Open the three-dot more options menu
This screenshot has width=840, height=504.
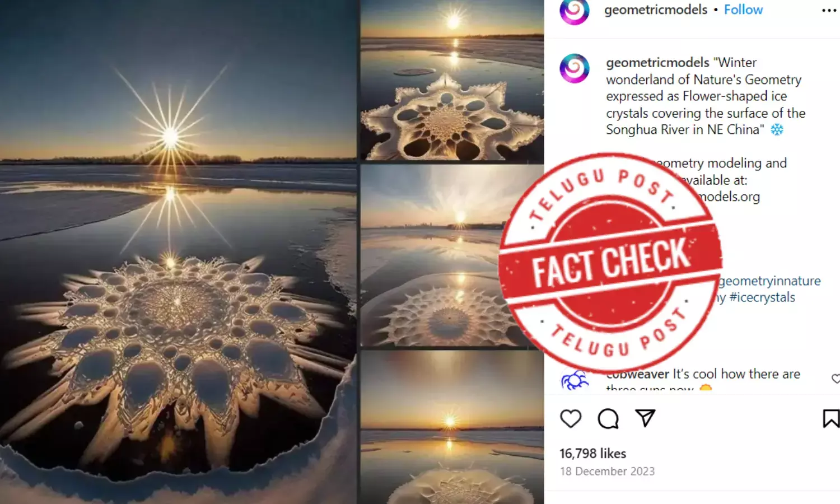click(829, 11)
